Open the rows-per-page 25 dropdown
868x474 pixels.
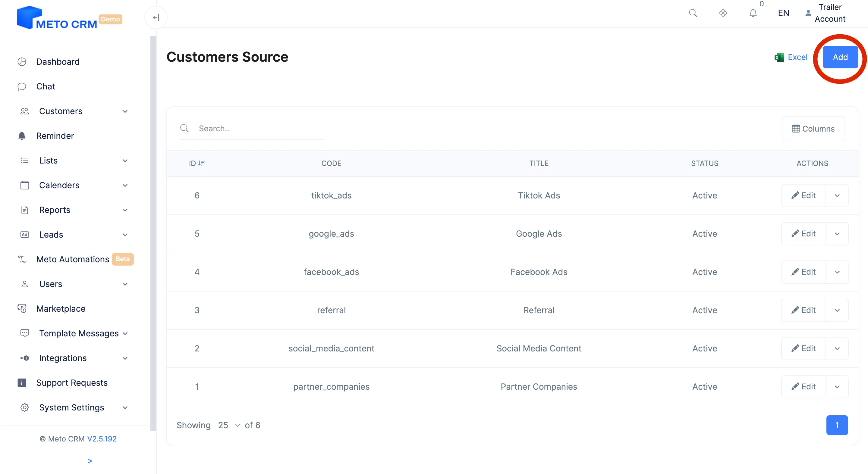[229, 425]
